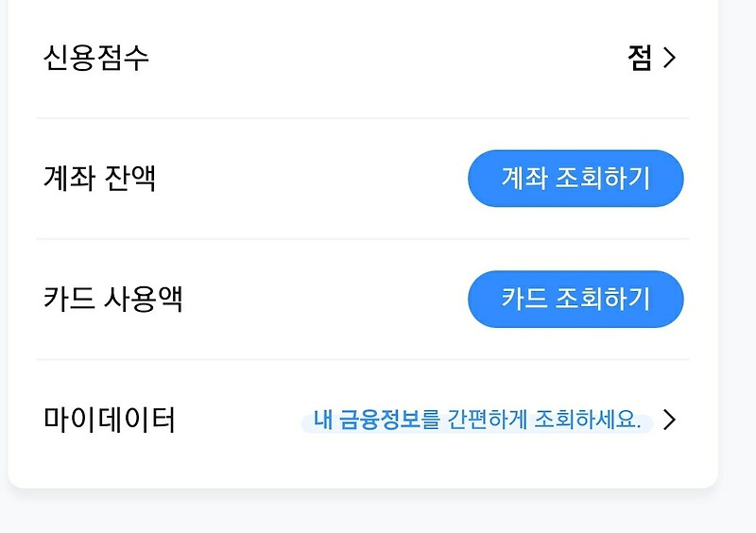
Task: Expand the 마이데이터 row chevron arrow
Action: coord(669,420)
